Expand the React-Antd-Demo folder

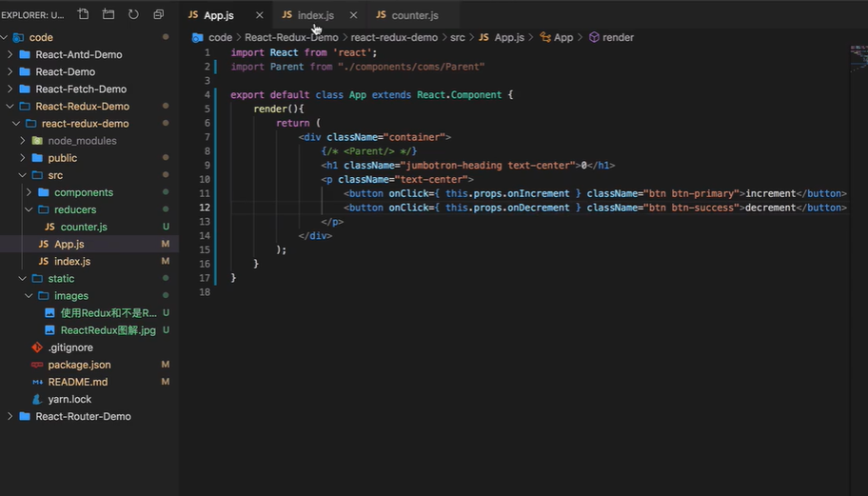[x=10, y=54]
